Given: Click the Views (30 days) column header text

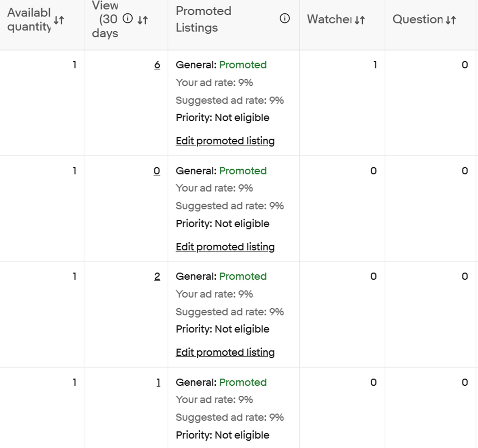Looking at the screenshot, I should click(105, 19).
